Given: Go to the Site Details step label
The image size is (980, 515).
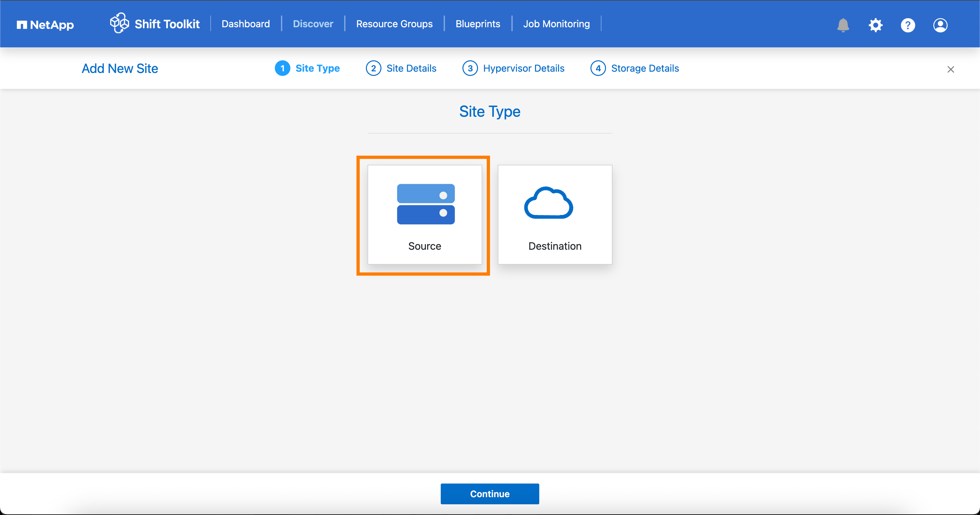Looking at the screenshot, I should click(x=411, y=68).
